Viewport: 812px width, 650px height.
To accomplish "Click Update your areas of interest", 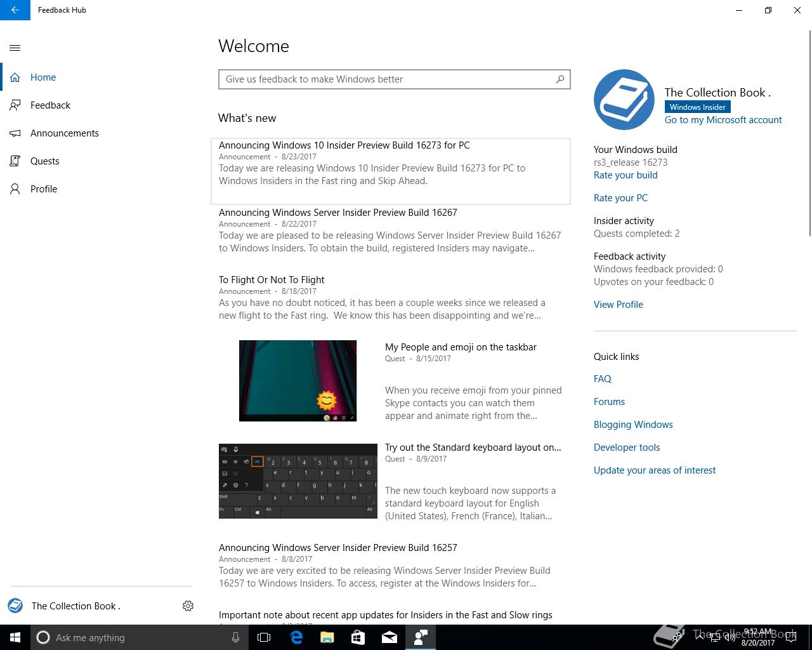I will click(655, 470).
